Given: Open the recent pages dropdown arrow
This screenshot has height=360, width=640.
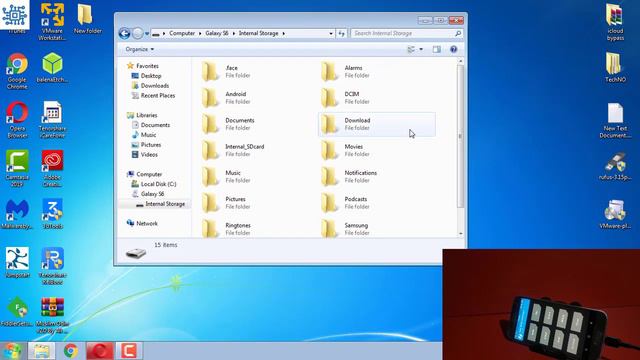Looking at the screenshot, I should coord(147,34).
